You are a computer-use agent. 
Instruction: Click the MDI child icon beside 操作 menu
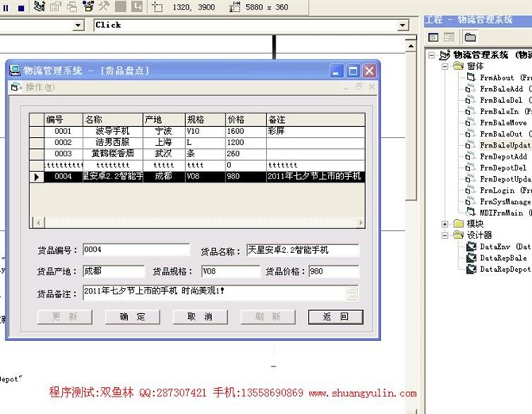coord(16,87)
